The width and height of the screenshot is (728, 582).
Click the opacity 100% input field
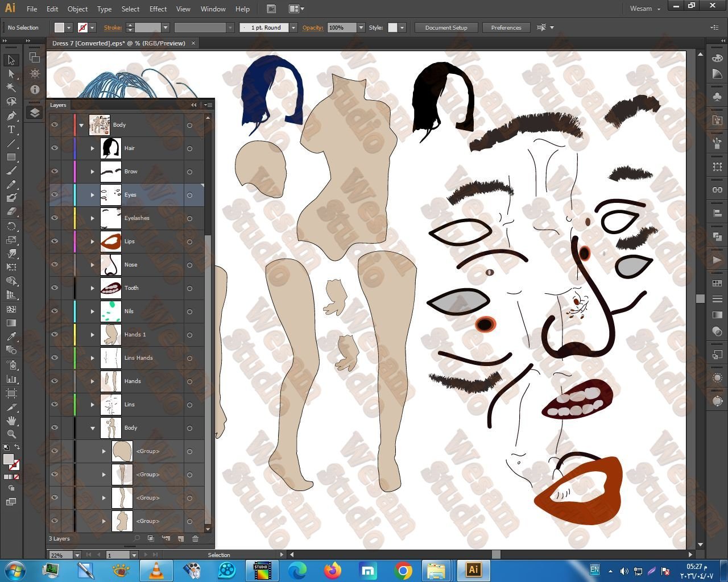342,28
